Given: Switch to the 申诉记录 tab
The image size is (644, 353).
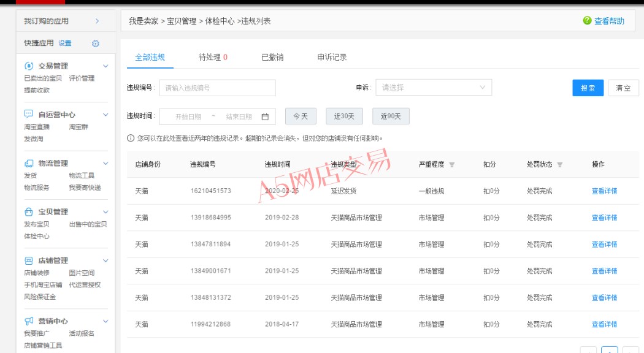Looking at the screenshot, I should [x=332, y=57].
